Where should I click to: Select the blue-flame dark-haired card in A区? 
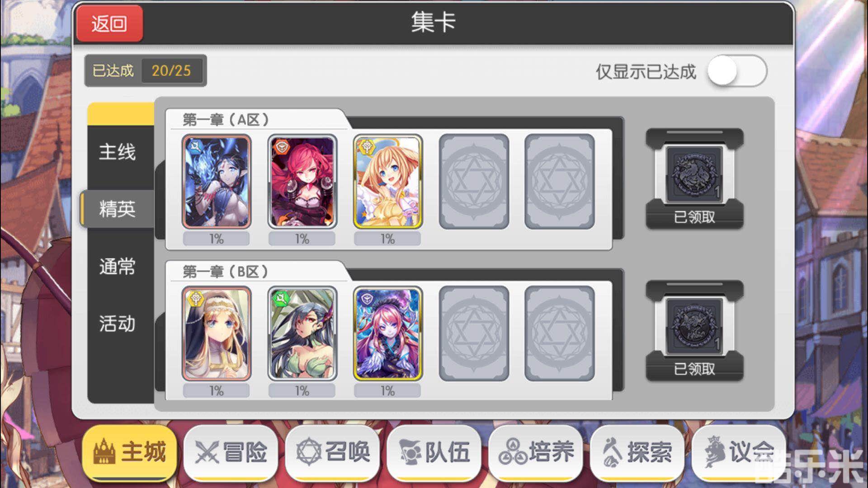click(x=217, y=182)
